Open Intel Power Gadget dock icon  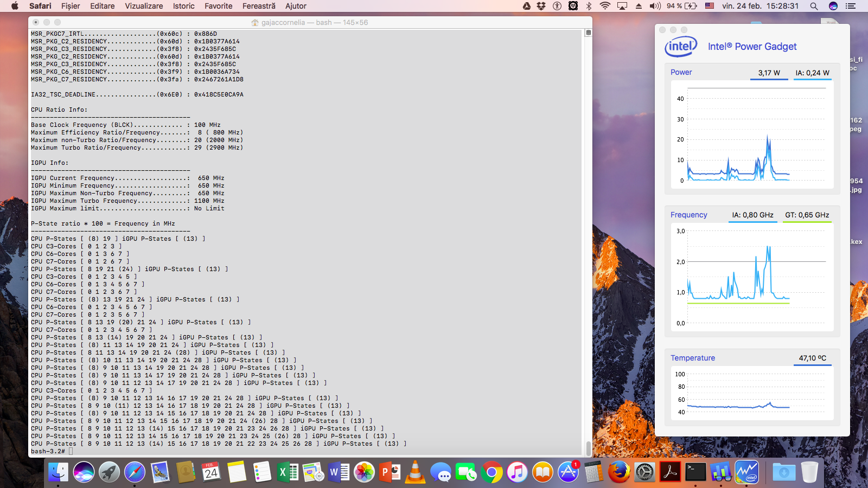coord(746,472)
